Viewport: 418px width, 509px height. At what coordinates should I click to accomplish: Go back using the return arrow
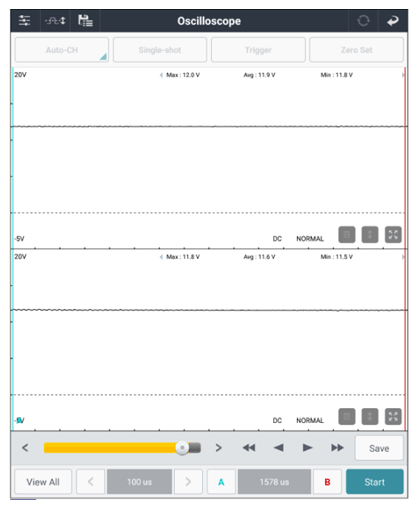click(x=393, y=21)
